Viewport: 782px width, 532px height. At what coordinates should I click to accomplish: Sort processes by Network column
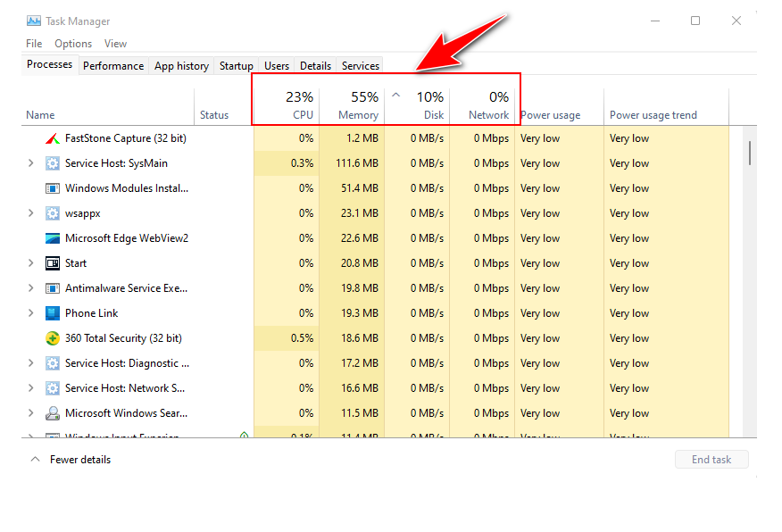(482, 107)
